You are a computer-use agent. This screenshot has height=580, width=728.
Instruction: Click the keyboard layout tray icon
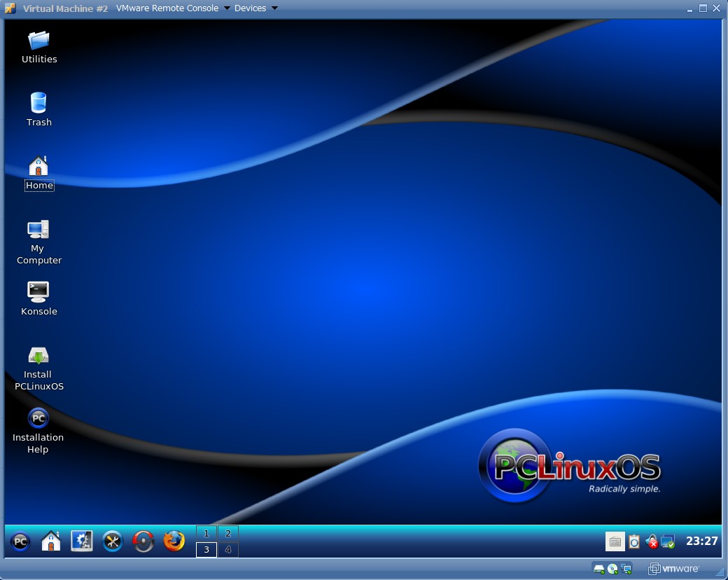pyautogui.click(x=615, y=541)
